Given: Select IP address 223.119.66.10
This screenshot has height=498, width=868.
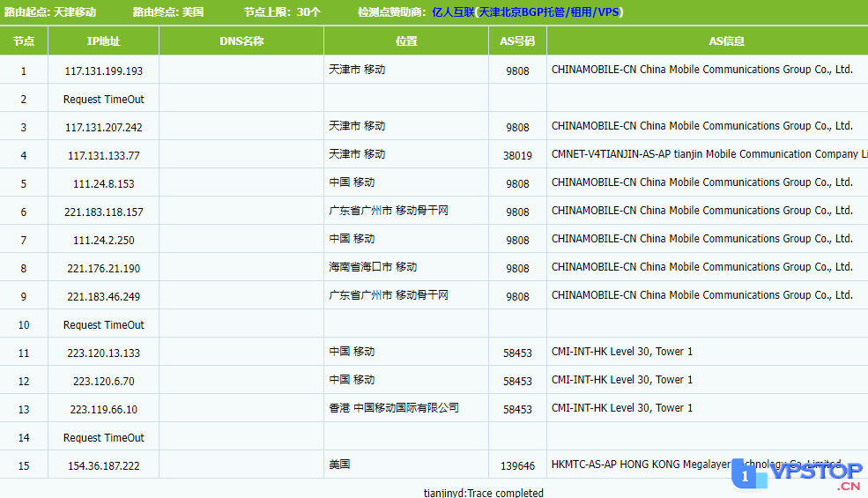Looking at the screenshot, I should (103, 410).
